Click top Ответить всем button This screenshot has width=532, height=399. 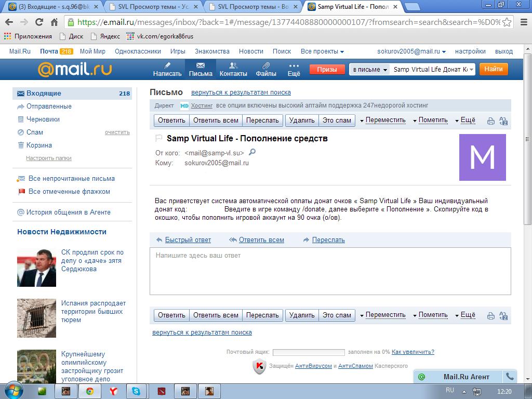216,121
